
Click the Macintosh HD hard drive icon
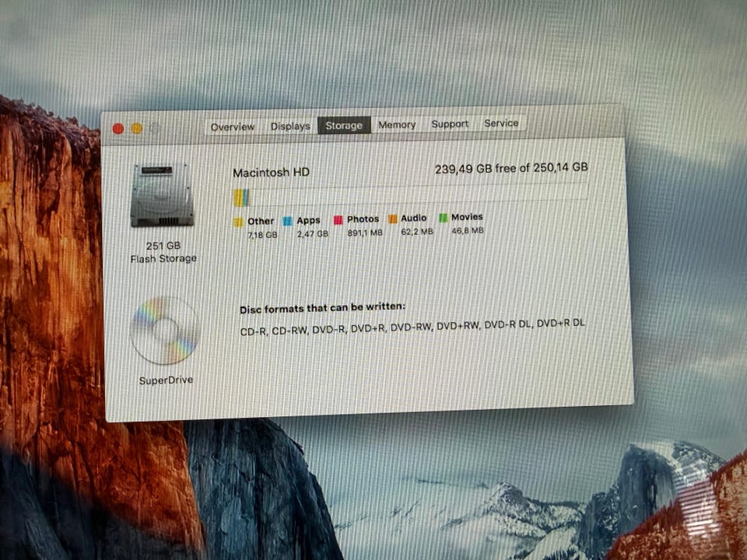pos(162,195)
